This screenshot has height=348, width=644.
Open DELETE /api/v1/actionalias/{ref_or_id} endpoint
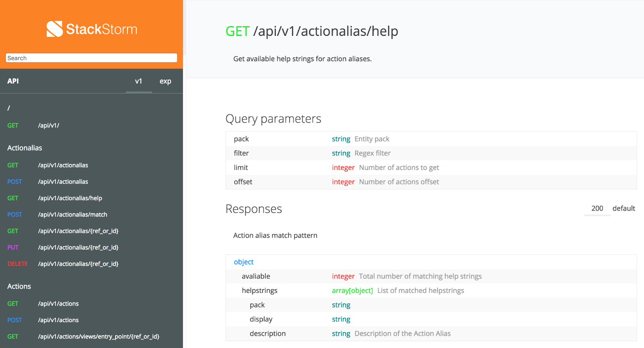(x=78, y=264)
